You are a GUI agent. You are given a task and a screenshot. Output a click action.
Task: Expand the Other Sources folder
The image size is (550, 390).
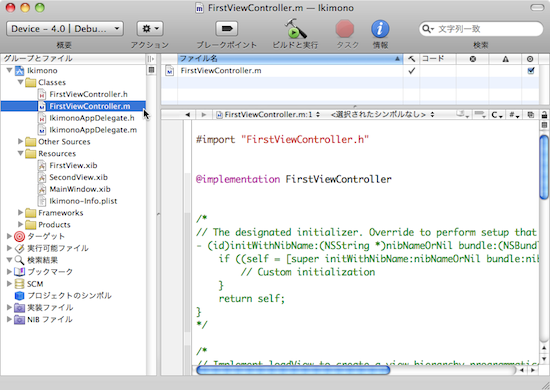pyautogui.click(x=20, y=141)
